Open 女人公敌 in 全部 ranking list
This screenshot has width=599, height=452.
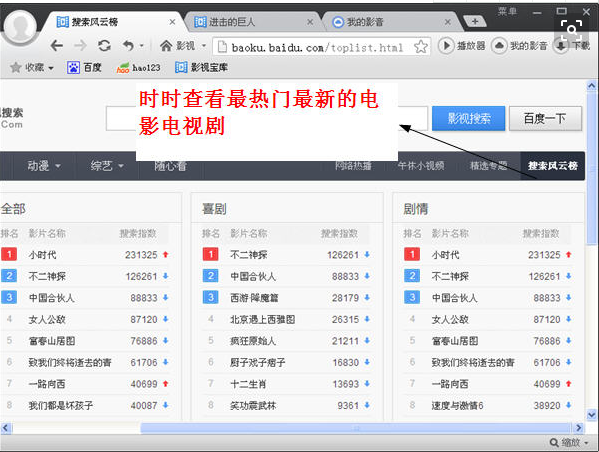click(x=47, y=319)
